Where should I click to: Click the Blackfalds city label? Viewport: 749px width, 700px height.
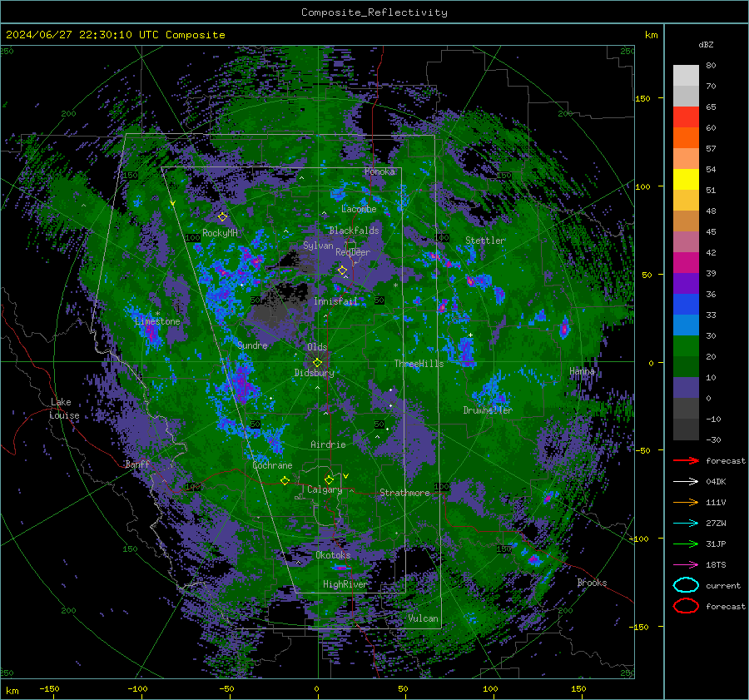(x=354, y=231)
